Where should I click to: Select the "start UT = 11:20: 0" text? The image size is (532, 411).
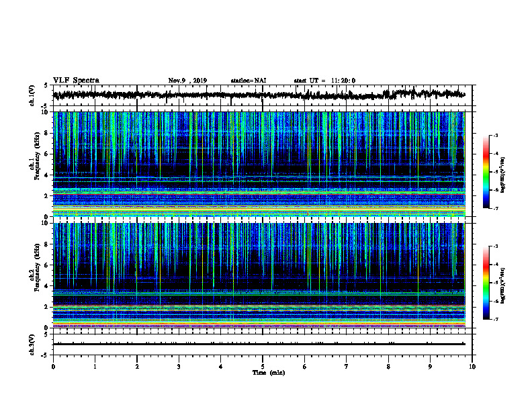324,81
